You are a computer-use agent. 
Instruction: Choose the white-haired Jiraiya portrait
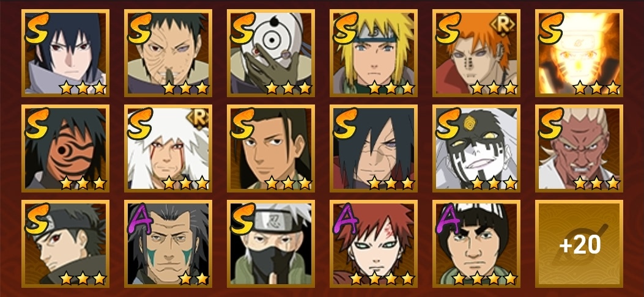[x=168, y=148]
